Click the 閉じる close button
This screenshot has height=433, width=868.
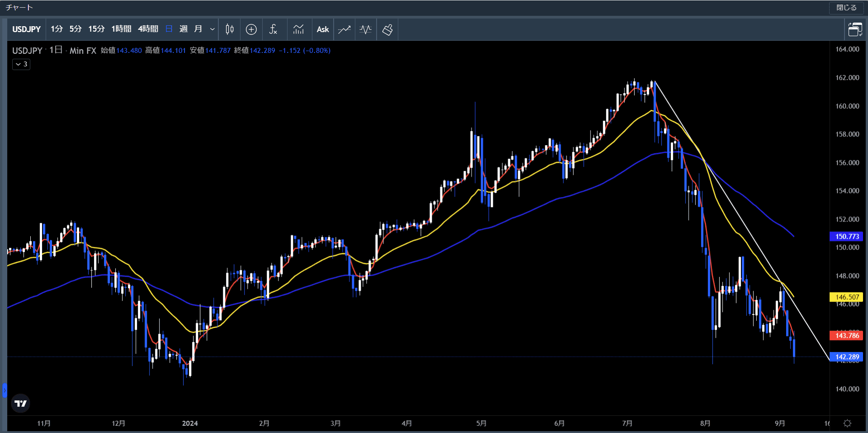click(846, 8)
